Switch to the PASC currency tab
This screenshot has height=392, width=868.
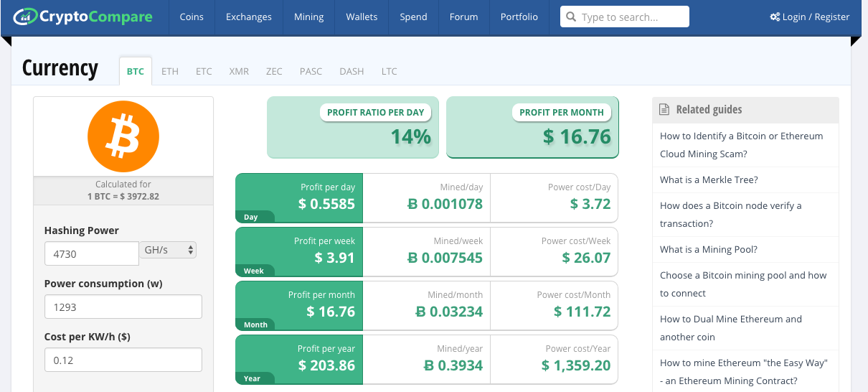311,71
